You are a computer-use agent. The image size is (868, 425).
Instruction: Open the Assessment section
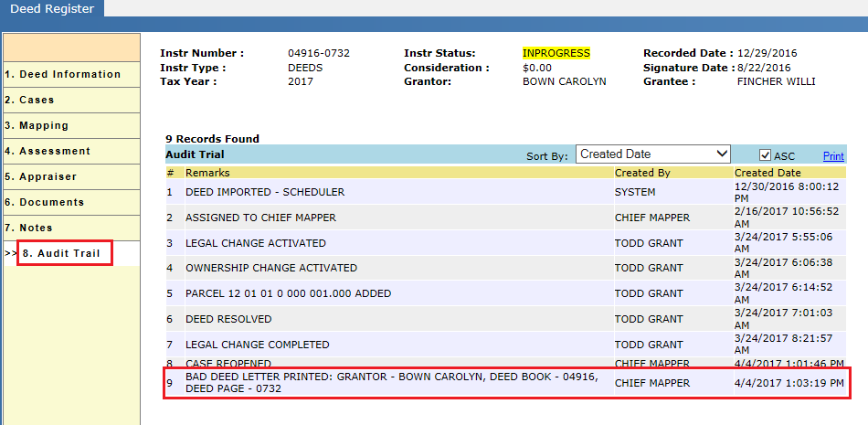[x=71, y=152]
